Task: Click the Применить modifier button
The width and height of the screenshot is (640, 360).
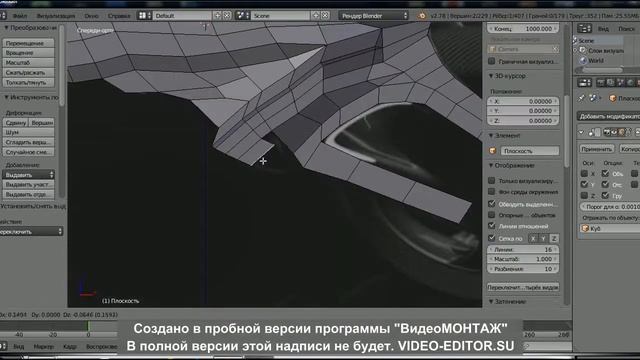Action: click(x=596, y=149)
